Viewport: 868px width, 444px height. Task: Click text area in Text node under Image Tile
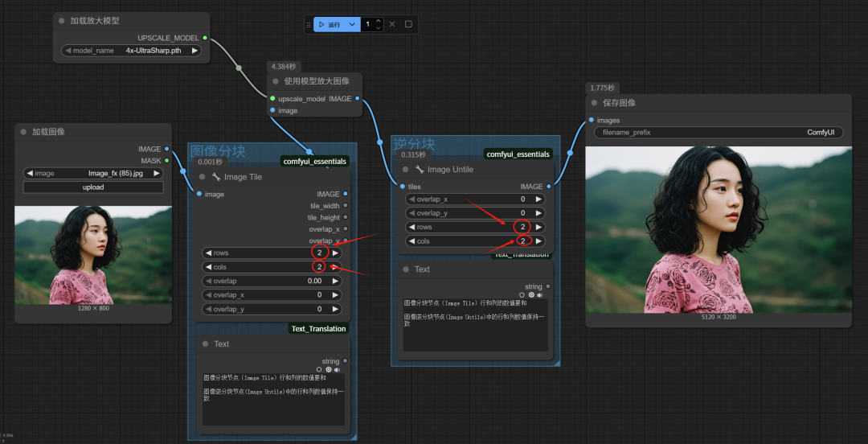coord(273,399)
